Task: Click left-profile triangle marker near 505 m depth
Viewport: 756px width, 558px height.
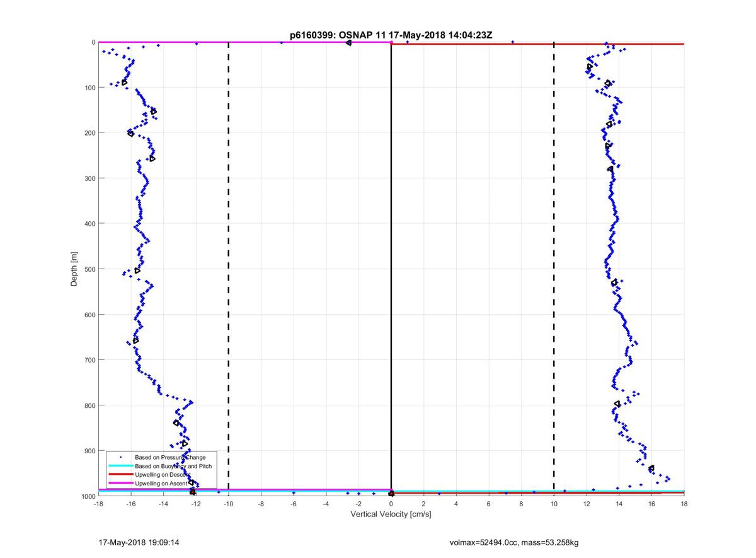Action: [x=137, y=270]
